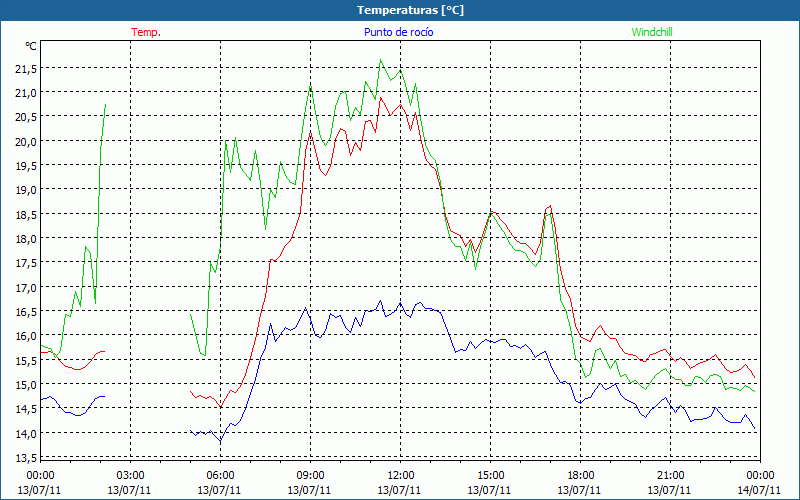Click the 14,5 y-axis value
Viewport: 800px width, 500px height.
[x=26, y=409]
